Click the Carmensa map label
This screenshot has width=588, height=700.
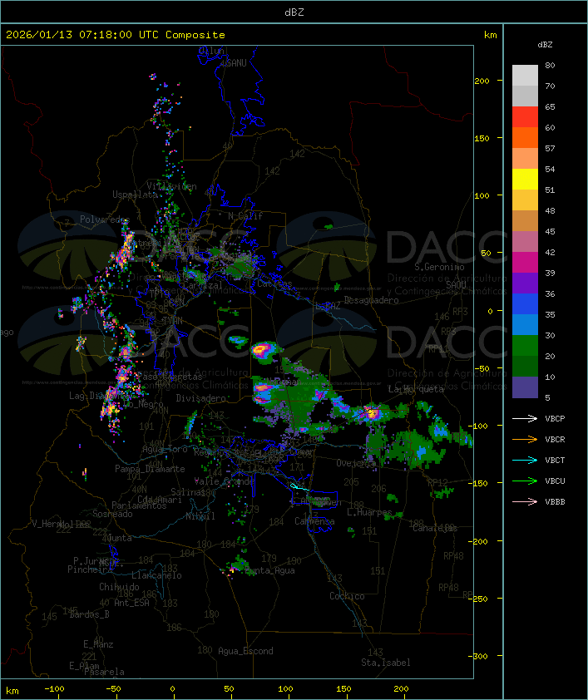pos(314,521)
